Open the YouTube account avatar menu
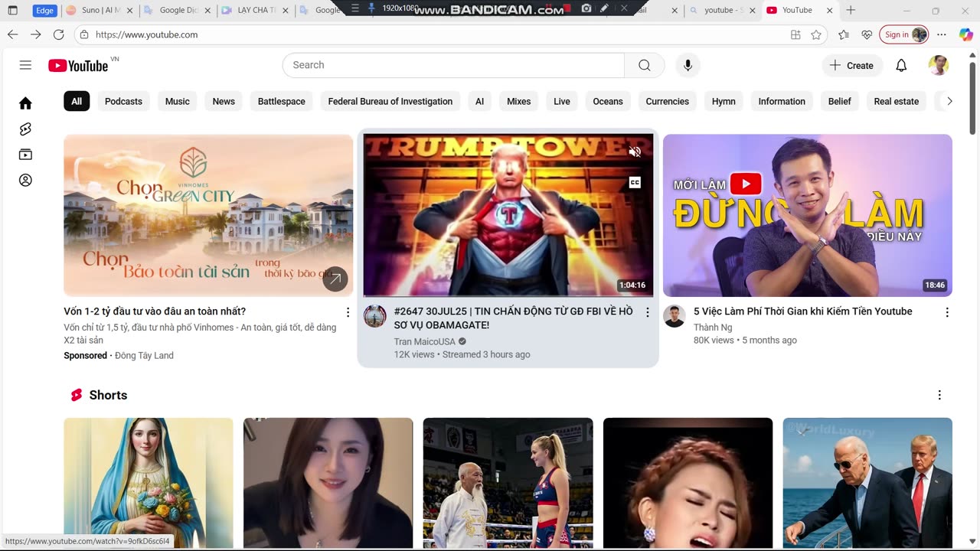The height and width of the screenshot is (551, 980). (939, 65)
